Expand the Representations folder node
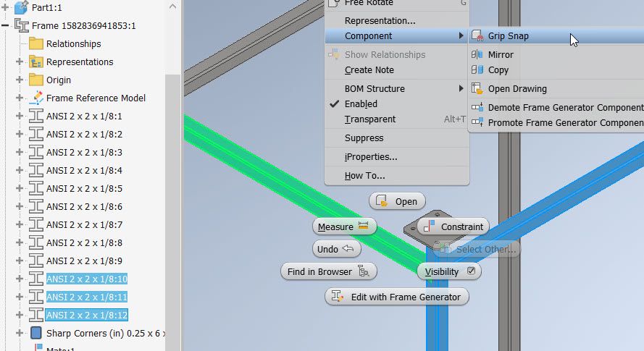644x351 pixels. (x=20, y=62)
